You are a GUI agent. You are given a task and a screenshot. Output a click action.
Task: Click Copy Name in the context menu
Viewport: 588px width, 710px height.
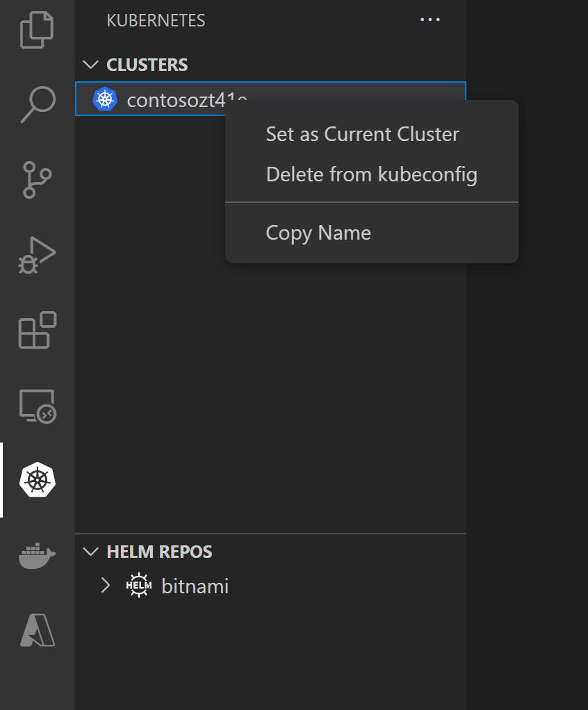coord(318,232)
